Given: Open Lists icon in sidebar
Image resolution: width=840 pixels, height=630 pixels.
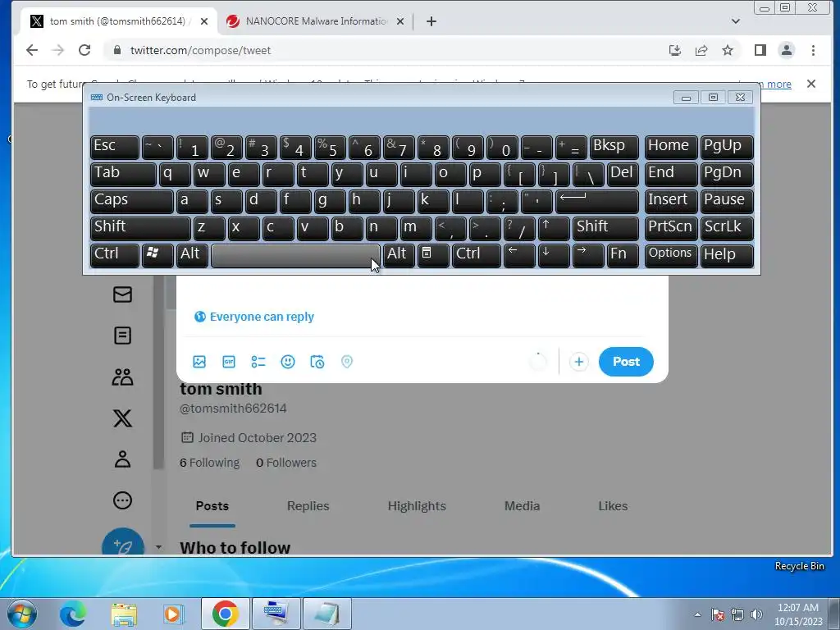Looking at the screenshot, I should (123, 336).
